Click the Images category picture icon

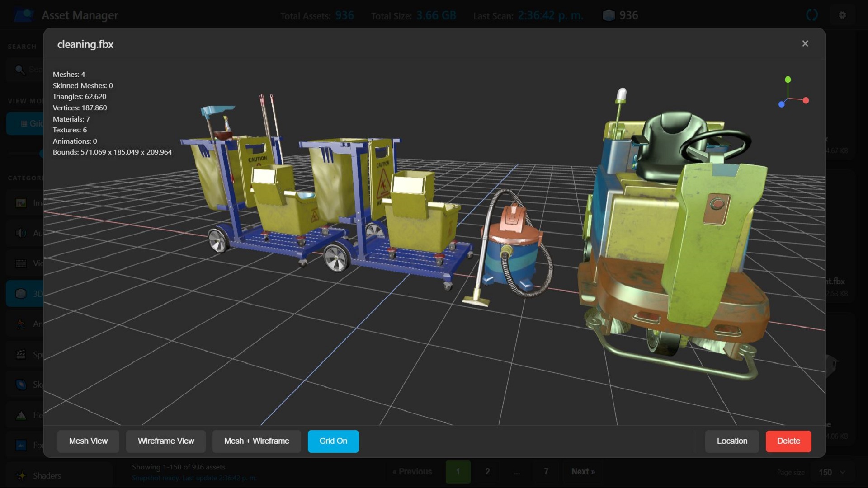point(21,203)
